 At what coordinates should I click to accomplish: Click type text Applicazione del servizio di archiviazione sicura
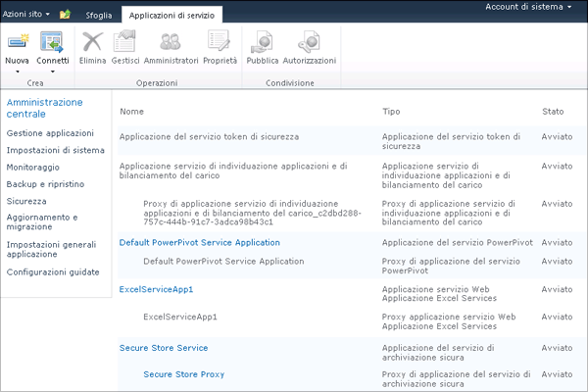(x=438, y=353)
